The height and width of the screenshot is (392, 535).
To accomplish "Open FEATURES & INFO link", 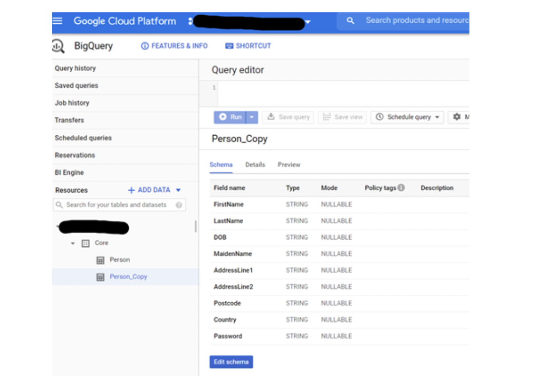I will click(174, 46).
